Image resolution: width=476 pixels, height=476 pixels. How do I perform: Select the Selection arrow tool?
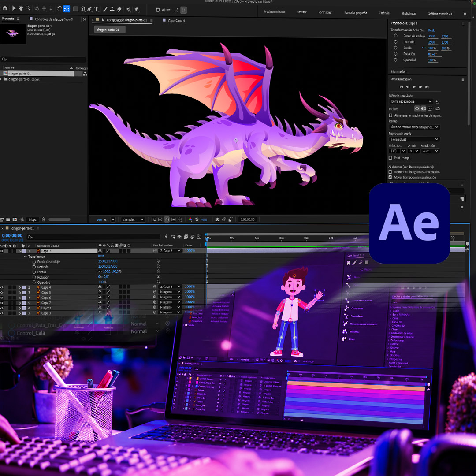[14, 8]
